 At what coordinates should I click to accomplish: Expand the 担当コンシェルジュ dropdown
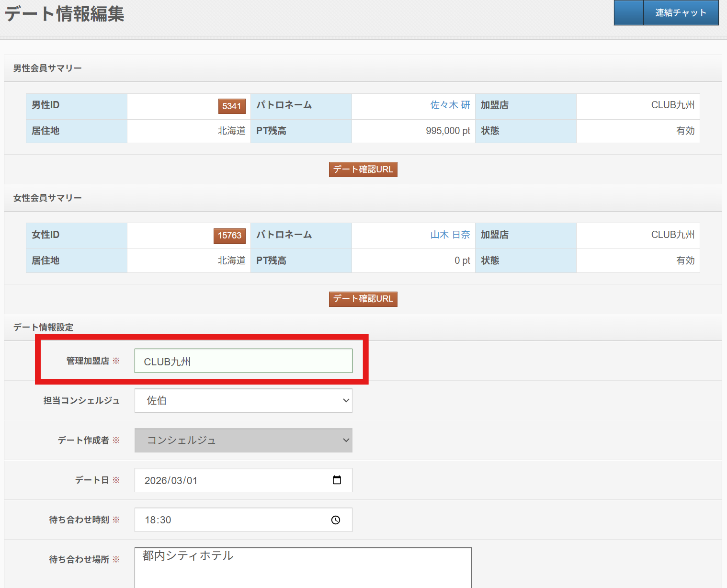click(243, 401)
